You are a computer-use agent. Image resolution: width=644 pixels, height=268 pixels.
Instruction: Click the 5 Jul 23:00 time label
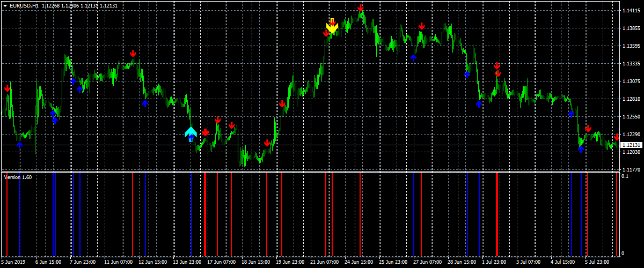(x=598, y=262)
